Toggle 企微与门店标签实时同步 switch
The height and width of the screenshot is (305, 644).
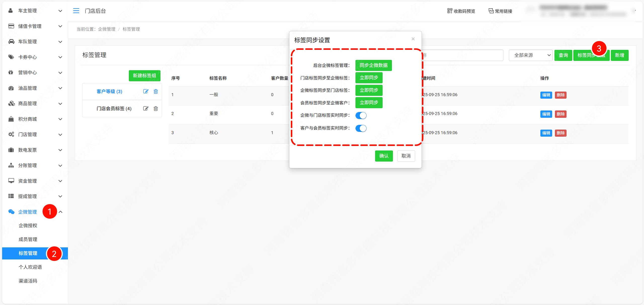tap(361, 116)
